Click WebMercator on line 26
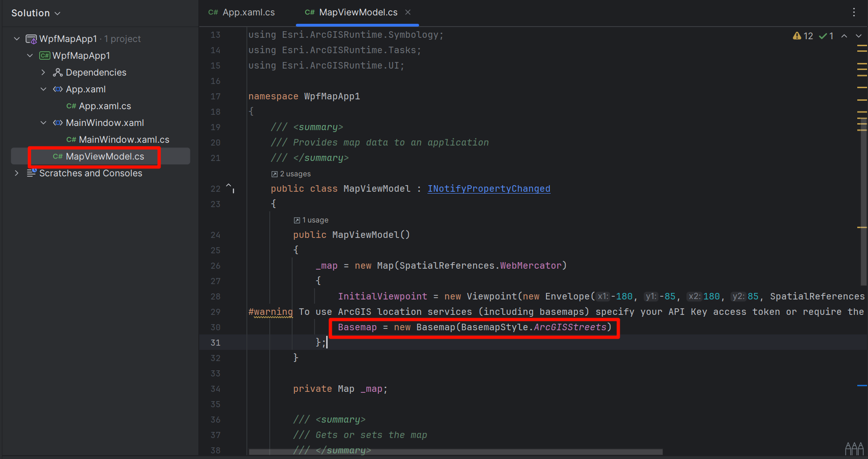 [531, 265]
